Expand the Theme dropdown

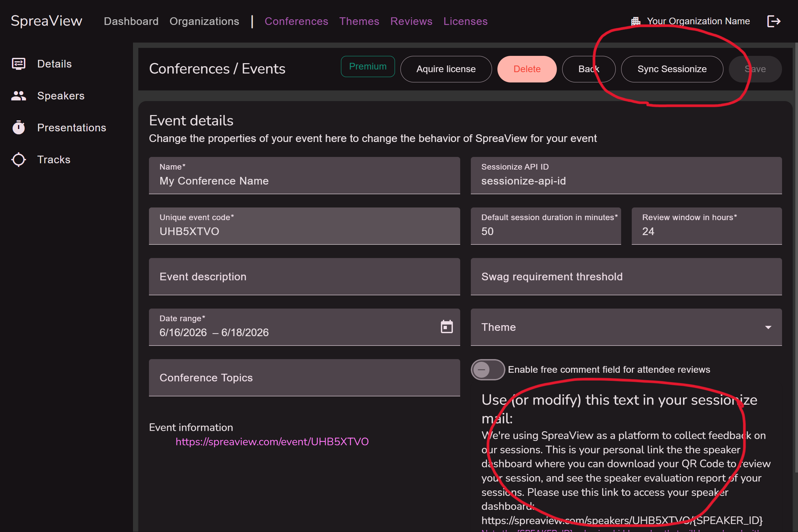point(768,327)
